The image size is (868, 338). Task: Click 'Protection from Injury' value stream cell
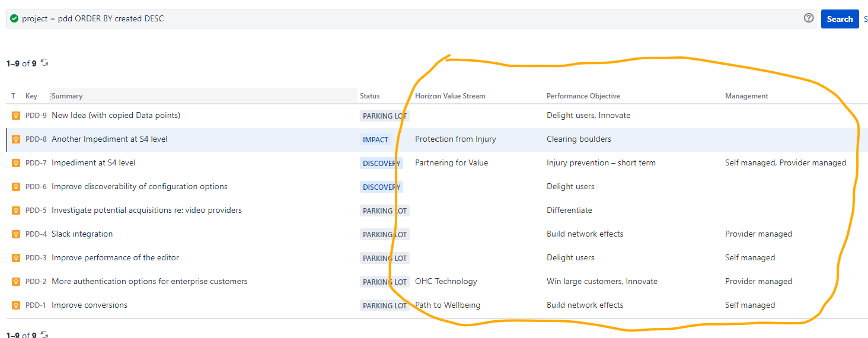(455, 139)
